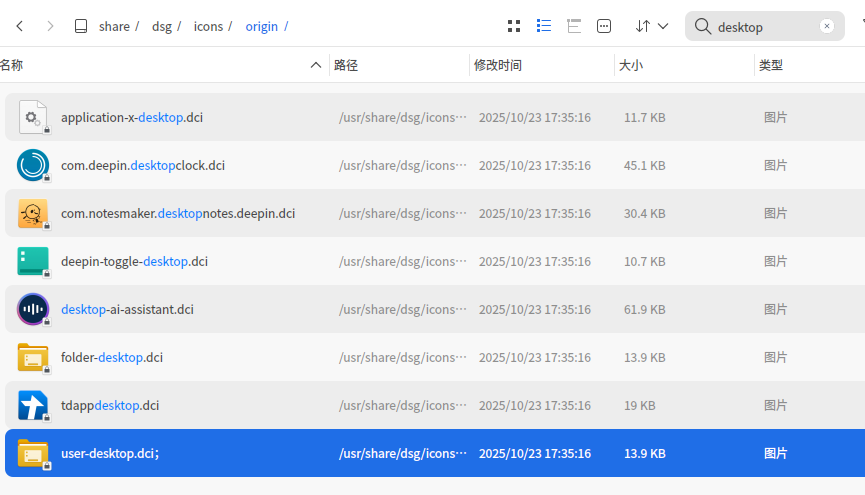Click modified time of desktop-ai-assistant.dci row
The width and height of the screenshot is (865, 495).
[x=535, y=310]
